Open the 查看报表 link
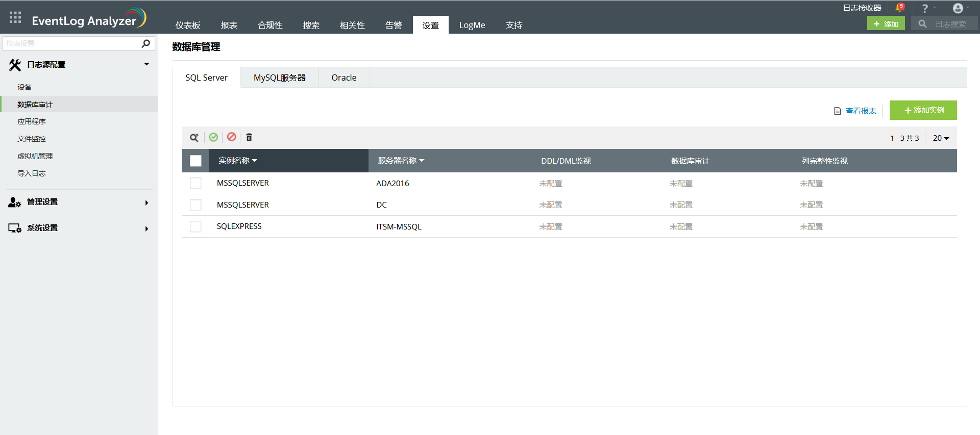980x435 pixels. tap(861, 111)
